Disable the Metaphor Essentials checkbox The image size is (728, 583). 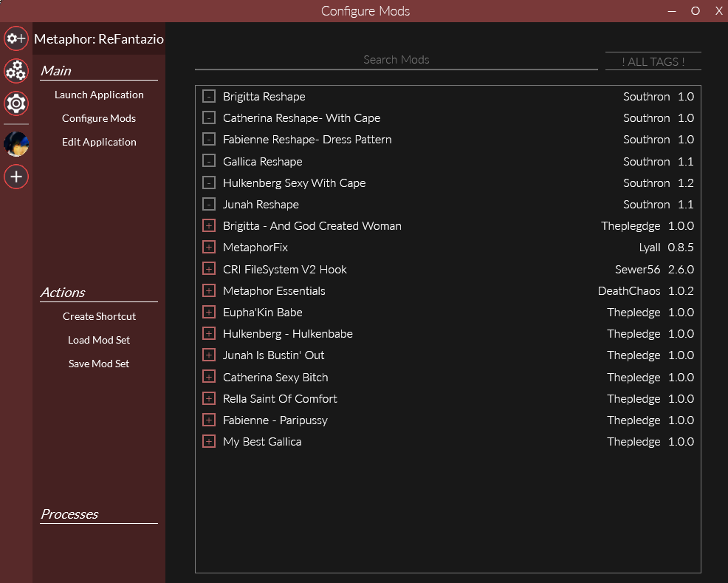(209, 291)
